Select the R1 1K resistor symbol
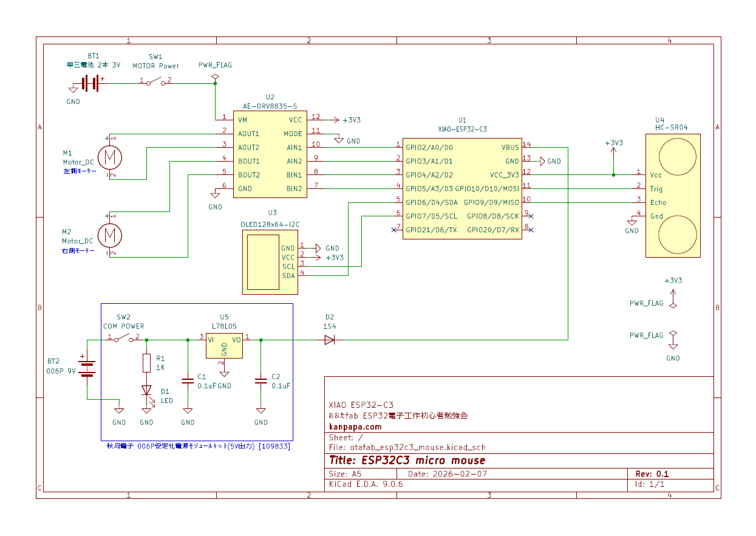The width and height of the screenshot is (756, 536). click(146, 363)
